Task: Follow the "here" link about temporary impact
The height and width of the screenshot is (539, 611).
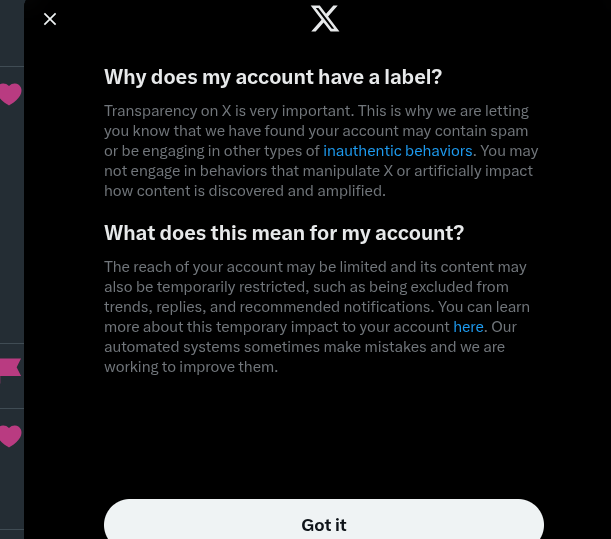Action: click(468, 326)
